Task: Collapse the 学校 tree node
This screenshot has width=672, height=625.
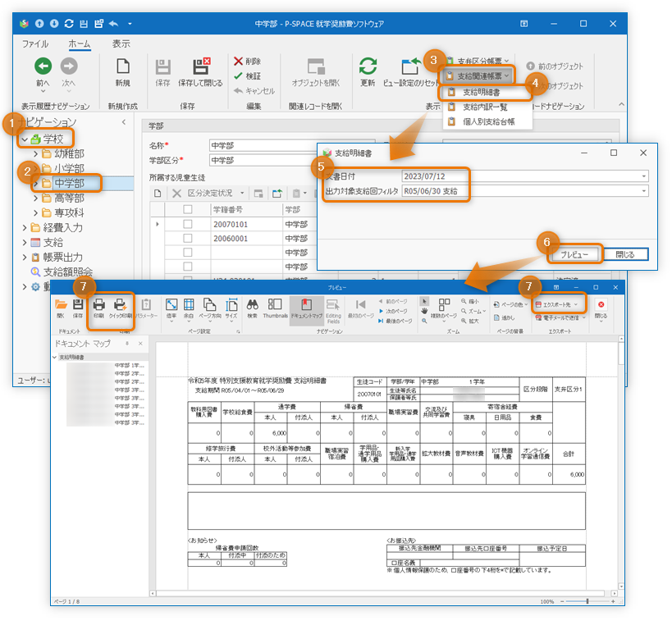Action: tap(25, 139)
